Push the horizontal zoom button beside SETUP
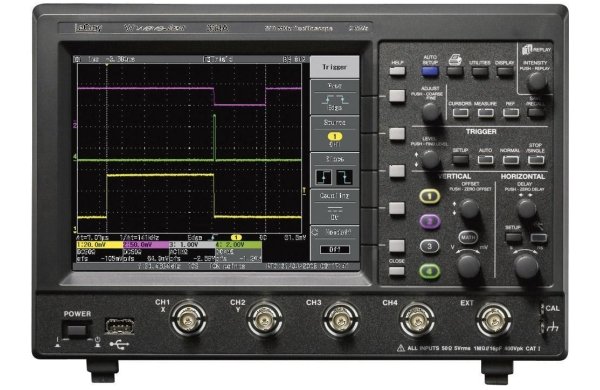600x390 pixels. (539, 238)
